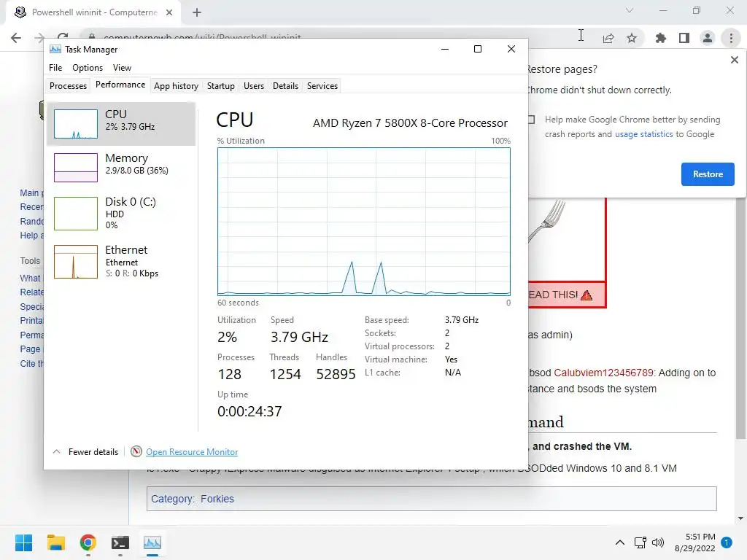Switch to the Services tab
747x560 pixels.
pyautogui.click(x=322, y=86)
